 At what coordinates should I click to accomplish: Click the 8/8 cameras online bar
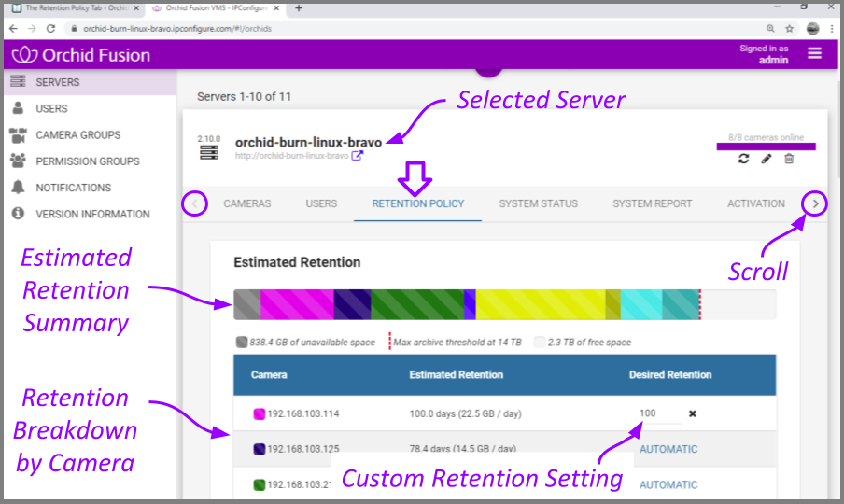click(x=766, y=147)
